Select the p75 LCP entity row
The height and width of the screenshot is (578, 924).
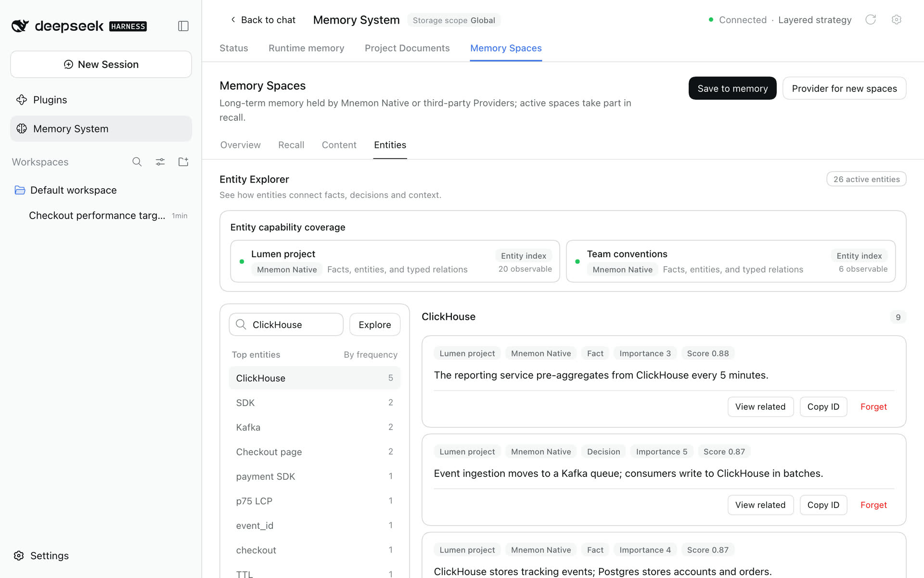tap(315, 501)
